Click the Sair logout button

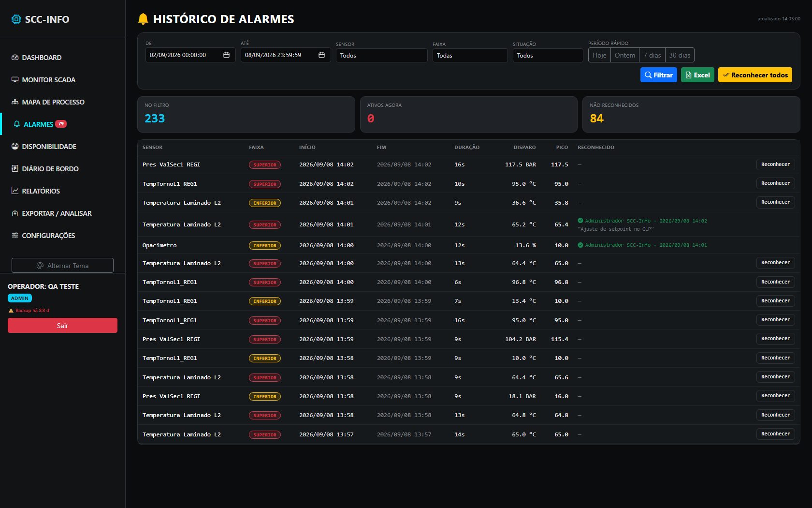(x=62, y=326)
